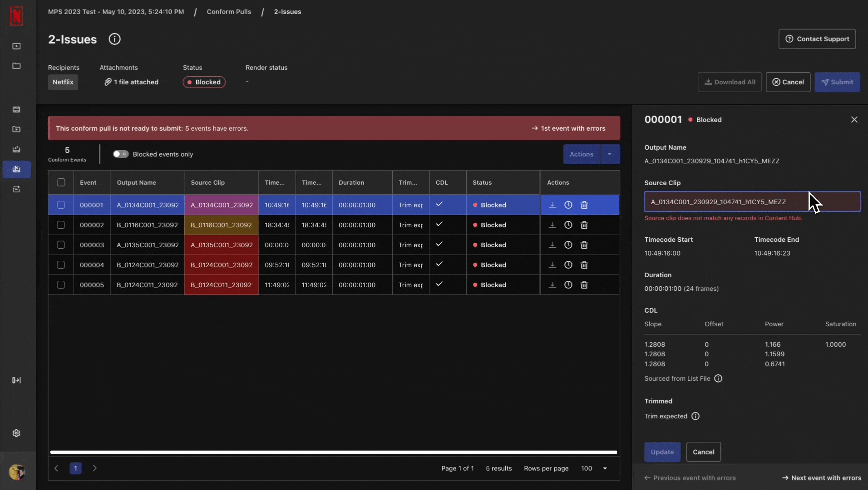
Task: Open the play media icon at sidebar top
Action: (x=16, y=46)
